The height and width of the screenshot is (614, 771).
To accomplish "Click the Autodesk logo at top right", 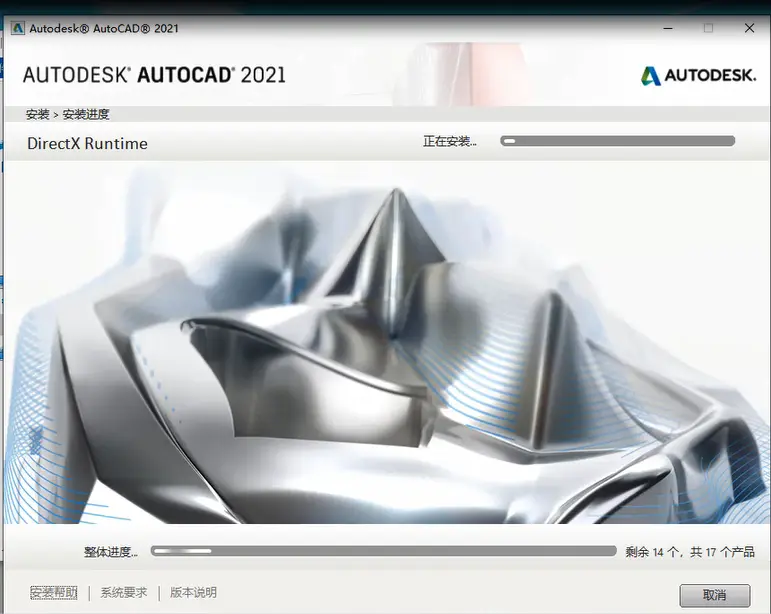I will click(698, 76).
